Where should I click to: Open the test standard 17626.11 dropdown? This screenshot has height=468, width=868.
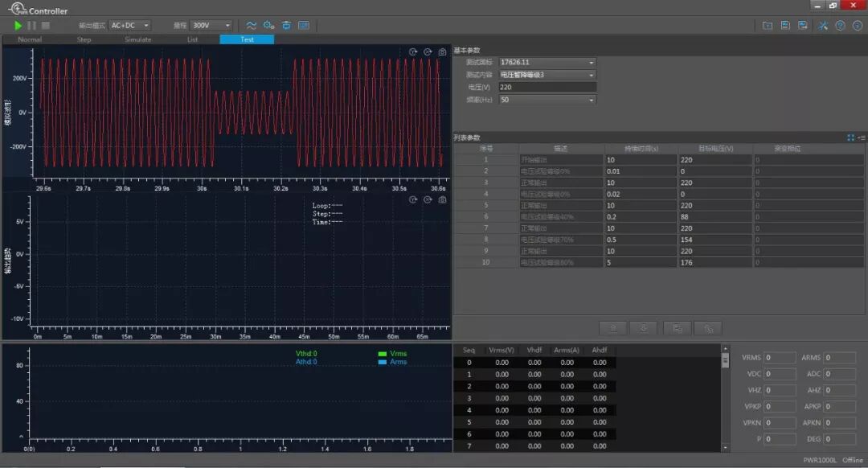[x=547, y=62]
